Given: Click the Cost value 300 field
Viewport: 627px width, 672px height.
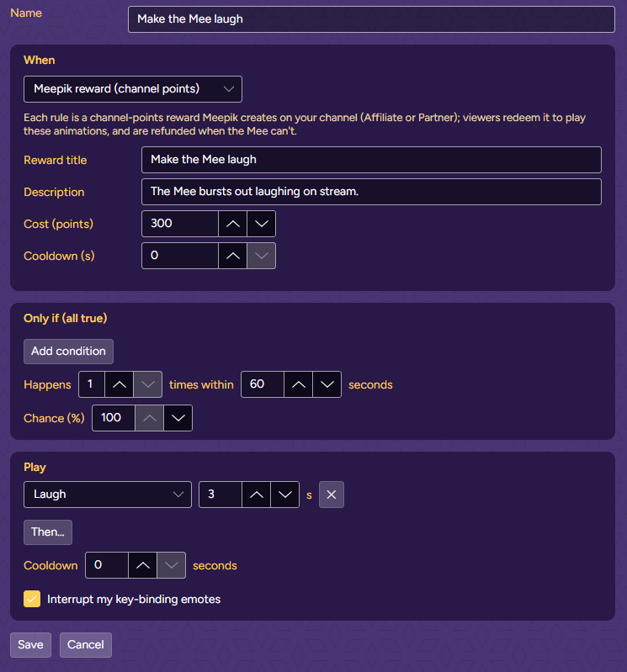Looking at the screenshot, I should (180, 224).
